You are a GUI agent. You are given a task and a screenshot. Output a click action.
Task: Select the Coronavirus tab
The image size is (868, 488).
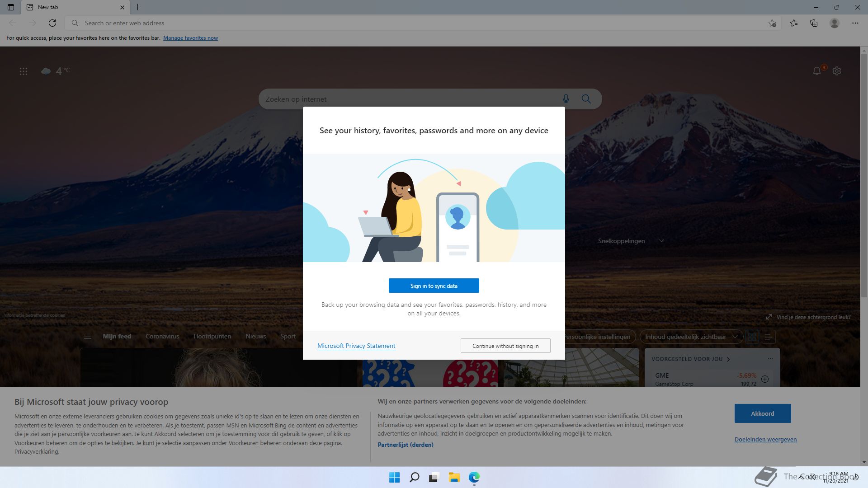point(162,336)
